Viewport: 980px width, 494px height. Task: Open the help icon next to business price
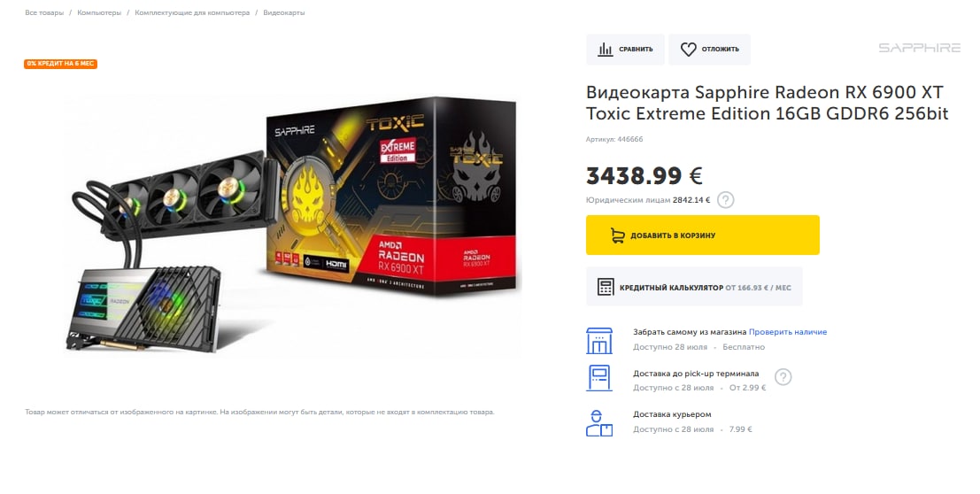(725, 200)
